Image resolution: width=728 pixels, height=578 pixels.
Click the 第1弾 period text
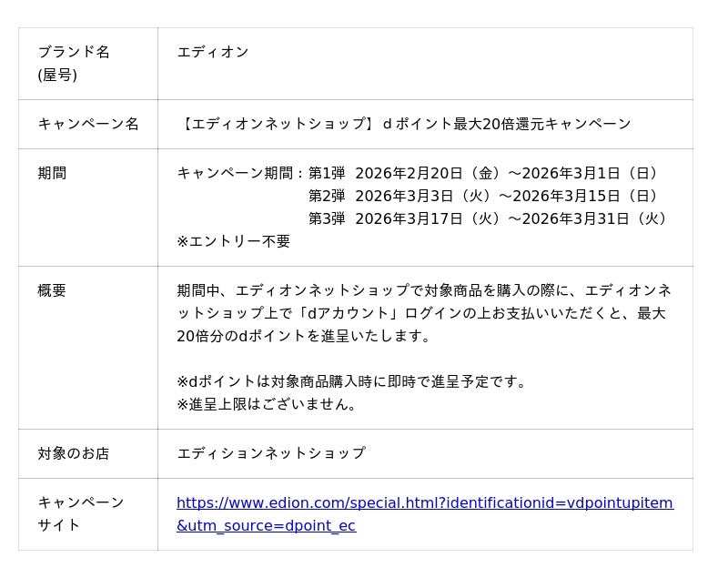pos(327,173)
